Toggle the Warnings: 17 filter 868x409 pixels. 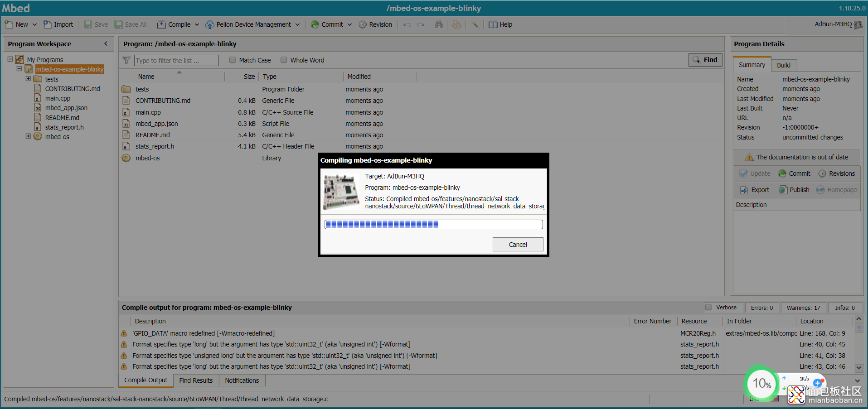[803, 308]
